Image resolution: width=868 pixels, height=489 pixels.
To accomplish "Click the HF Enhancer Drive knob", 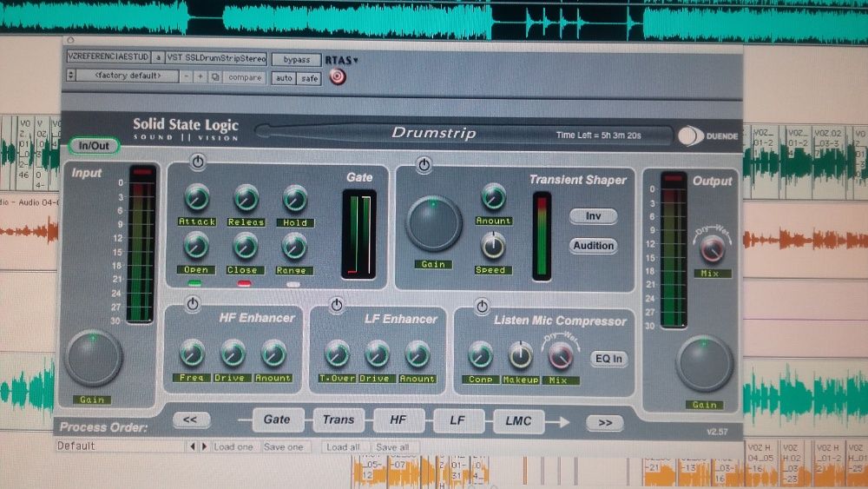I will [233, 354].
